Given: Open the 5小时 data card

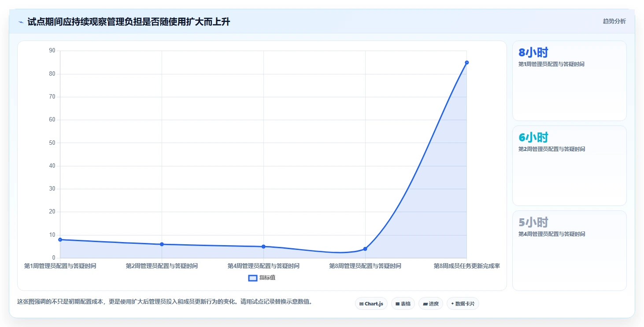Looking at the screenshot, I should pos(570,251).
